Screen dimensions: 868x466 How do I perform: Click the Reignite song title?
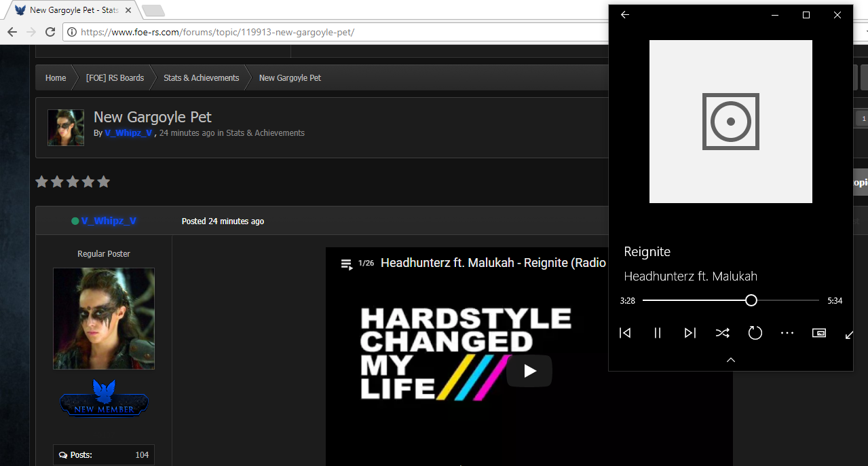click(647, 252)
